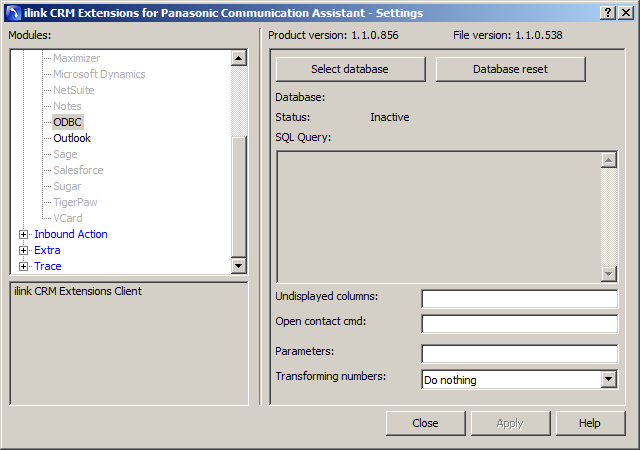Expand the Extra tree node
The image size is (640, 450).
(24, 250)
